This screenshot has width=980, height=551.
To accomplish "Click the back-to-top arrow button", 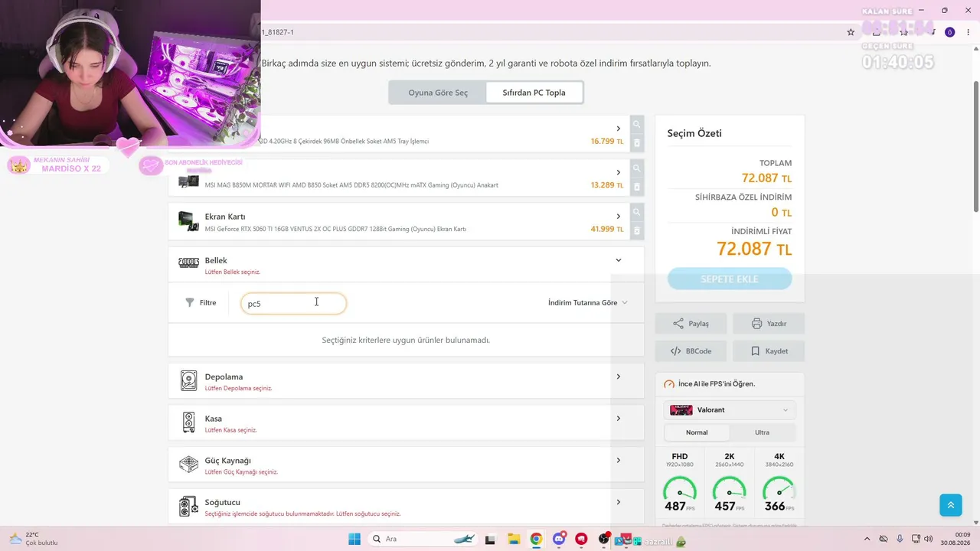I will pos(950,505).
